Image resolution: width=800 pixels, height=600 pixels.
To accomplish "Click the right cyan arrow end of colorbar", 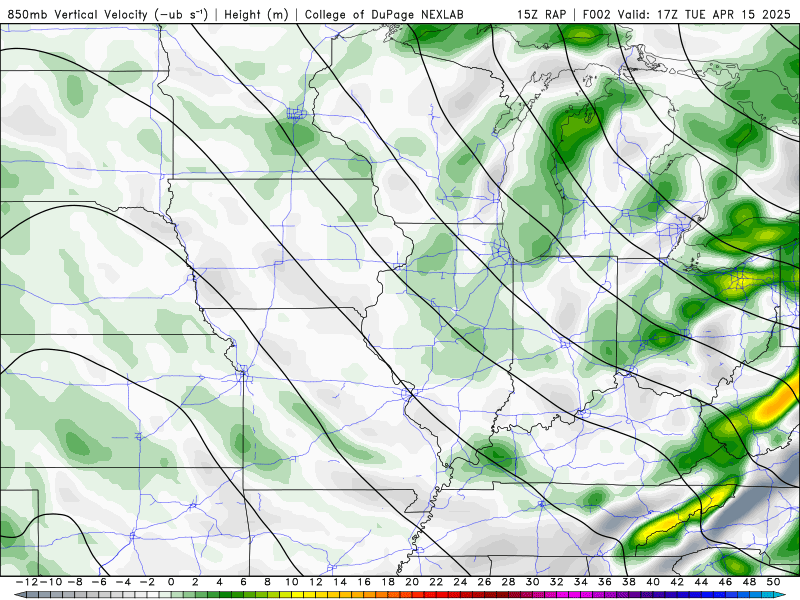I will click(780, 594).
